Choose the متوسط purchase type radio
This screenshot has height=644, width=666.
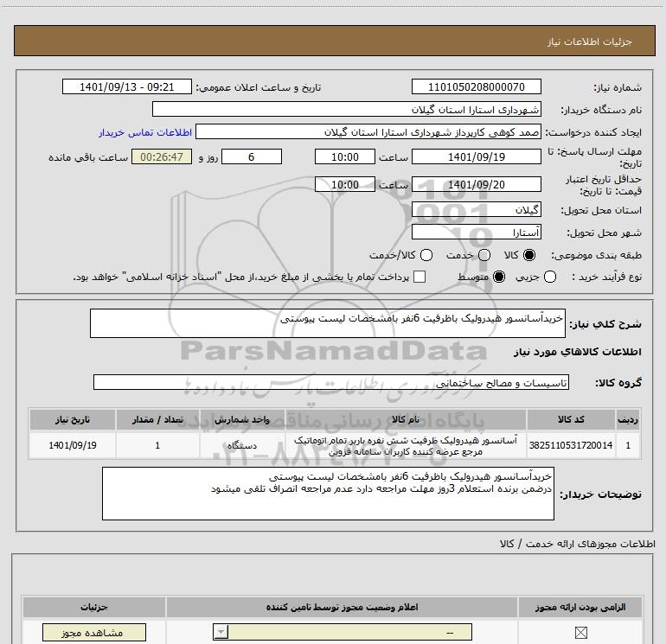(x=499, y=277)
